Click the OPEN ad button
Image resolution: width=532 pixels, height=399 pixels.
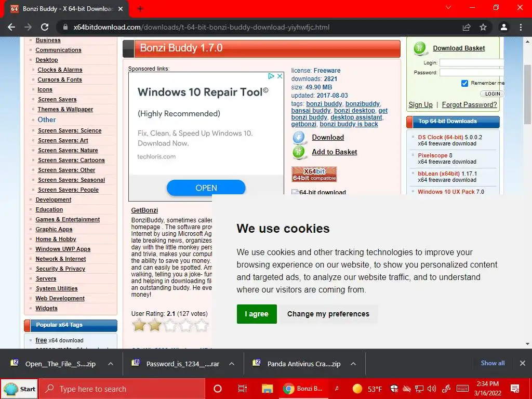pyautogui.click(x=206, y=188)
